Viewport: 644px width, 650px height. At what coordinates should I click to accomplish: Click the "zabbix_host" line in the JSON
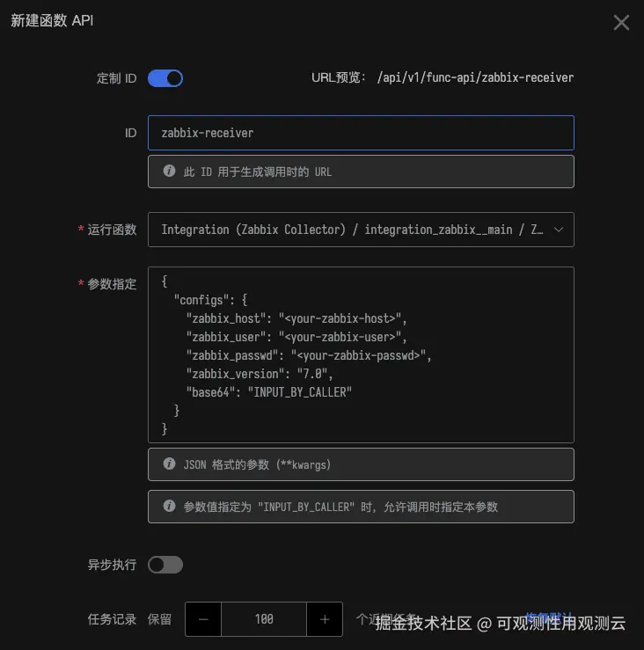click(296, 318)
